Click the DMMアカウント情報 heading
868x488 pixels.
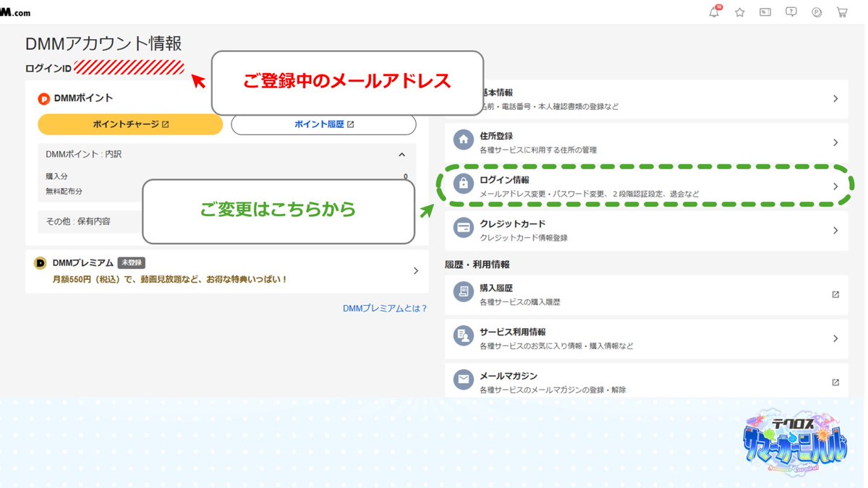point(103,43)
